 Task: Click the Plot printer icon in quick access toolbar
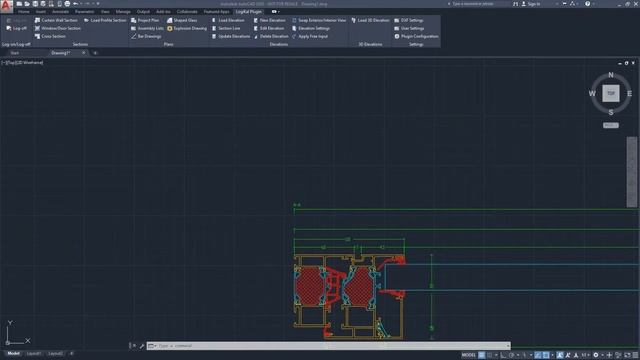tap(67, 4)
